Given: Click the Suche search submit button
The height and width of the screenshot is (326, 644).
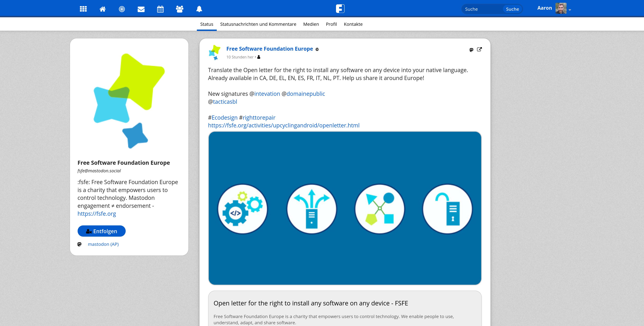Looking at the screenshot, I should [512, 9].
